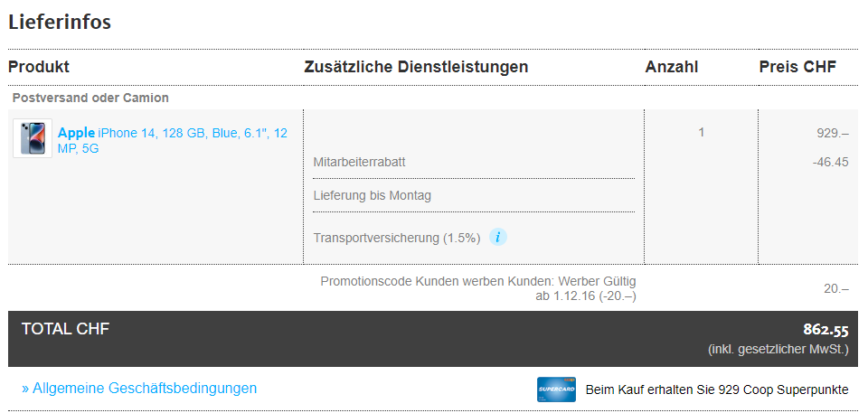Click the transport insurance info icon
Screen dimensions: 868x413
point(498,238)
